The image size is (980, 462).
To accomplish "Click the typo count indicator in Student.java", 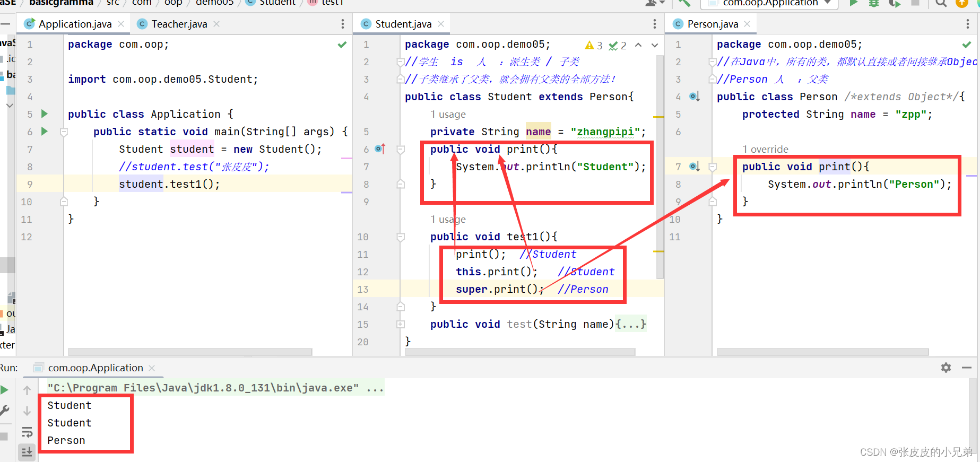I will [x=618, y=46].
